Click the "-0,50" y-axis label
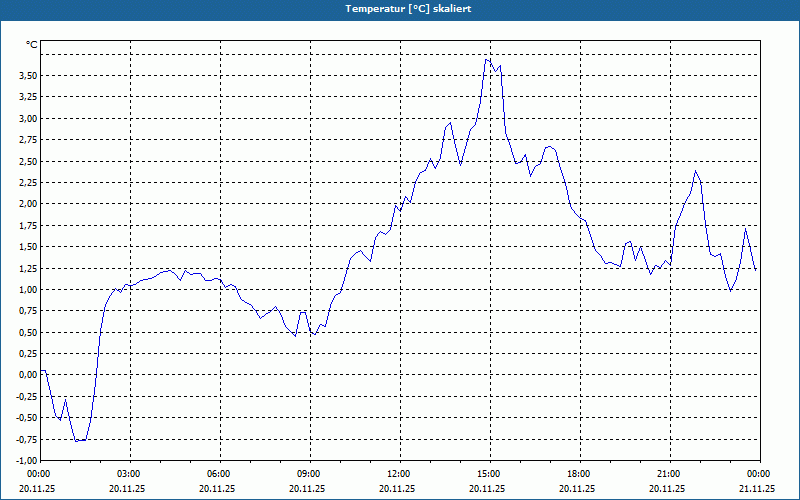The height and width of the screenshot is (500, 800). pyautogui.click(x=27, y=418)
